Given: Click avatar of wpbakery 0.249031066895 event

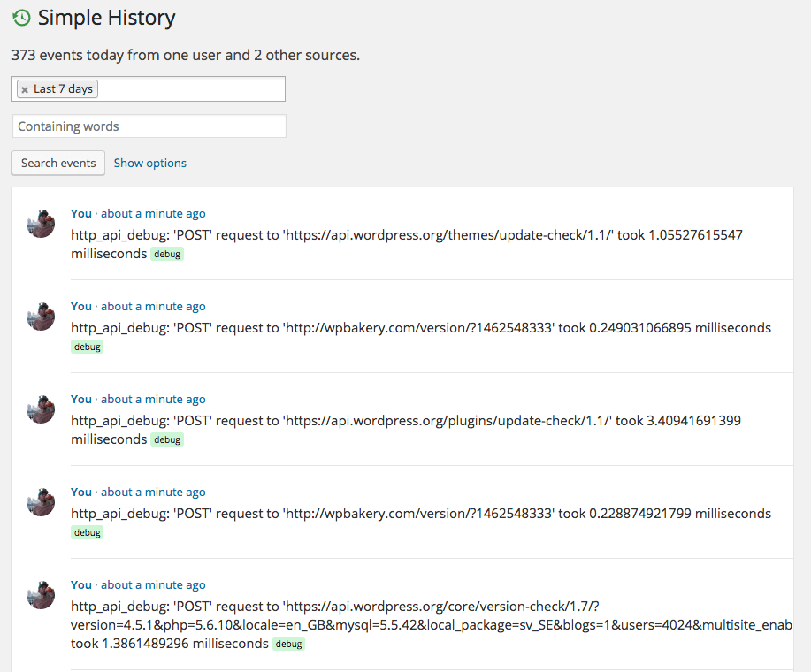Looking at the screenshot, I should [41, 317].
